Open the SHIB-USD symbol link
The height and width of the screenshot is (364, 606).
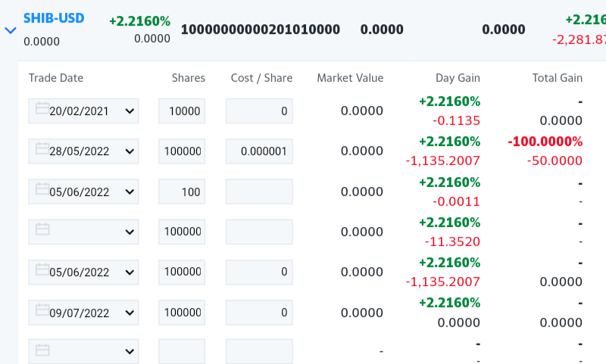click(x=54, y=18)
